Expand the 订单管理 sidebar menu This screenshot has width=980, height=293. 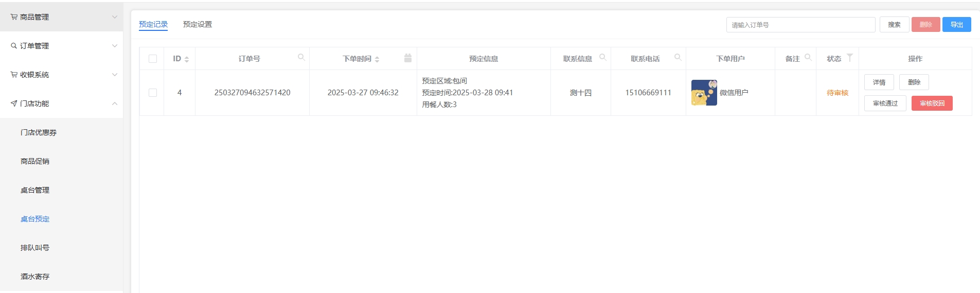point(62,46)
